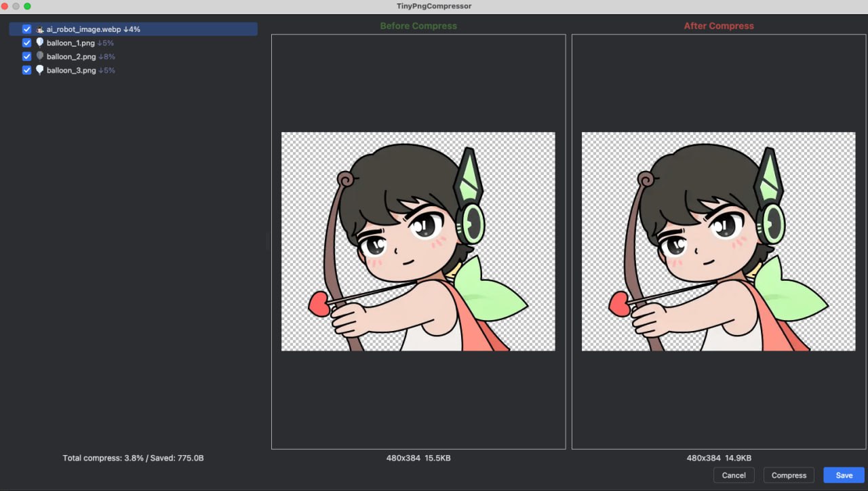Select the balloon_2.png list item

[134, 56]
